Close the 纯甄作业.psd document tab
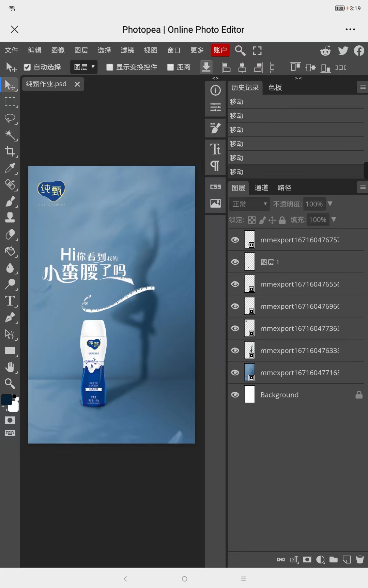Screen dimensions: 368x588 pos(77,84)
